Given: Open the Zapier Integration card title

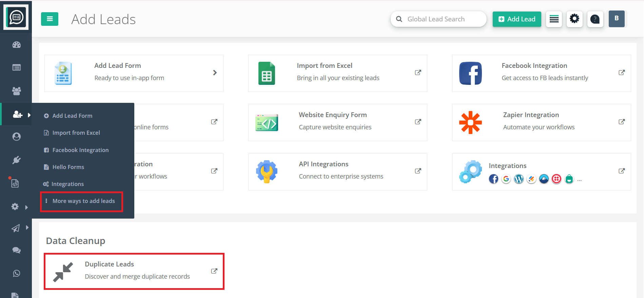Looking at the screenshot, I should point(531,115).
